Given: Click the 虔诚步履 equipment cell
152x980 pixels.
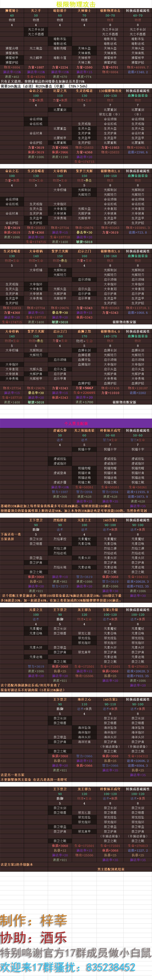Looking at the screenshot, I should (60, 482).
